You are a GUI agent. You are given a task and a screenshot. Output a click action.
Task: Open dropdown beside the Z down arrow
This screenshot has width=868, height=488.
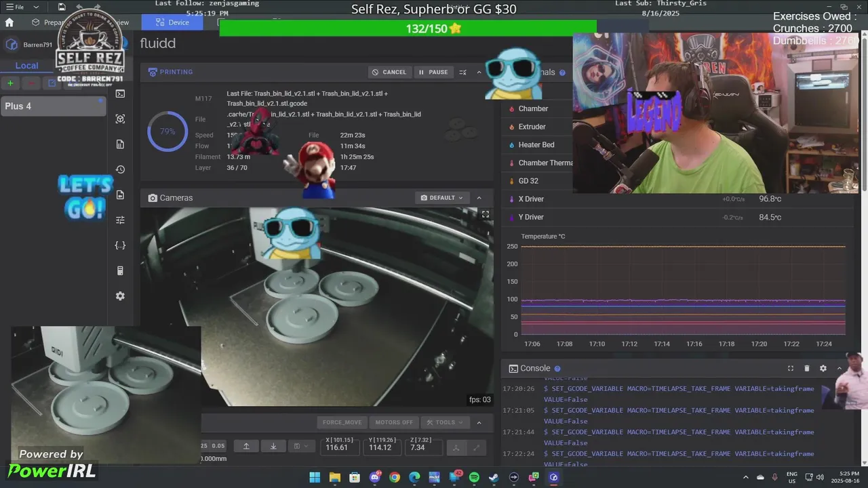pyautogui.click(x=301, y=446)
